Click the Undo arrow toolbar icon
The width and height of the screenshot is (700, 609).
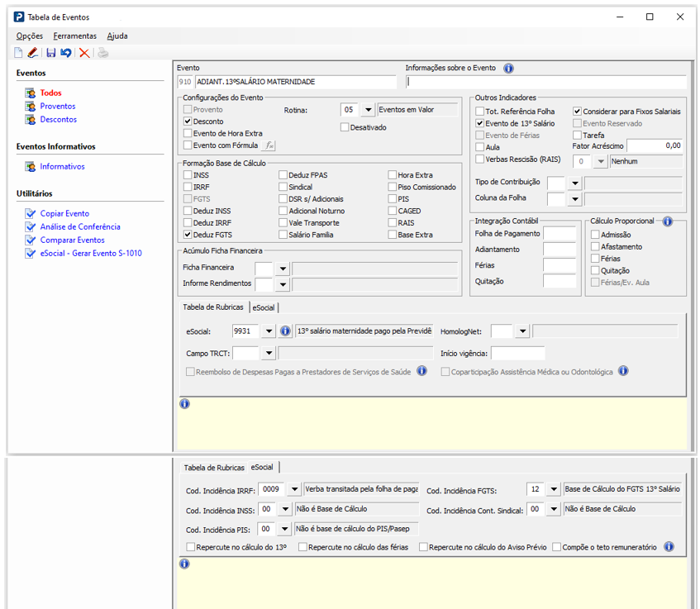[66, 53]
